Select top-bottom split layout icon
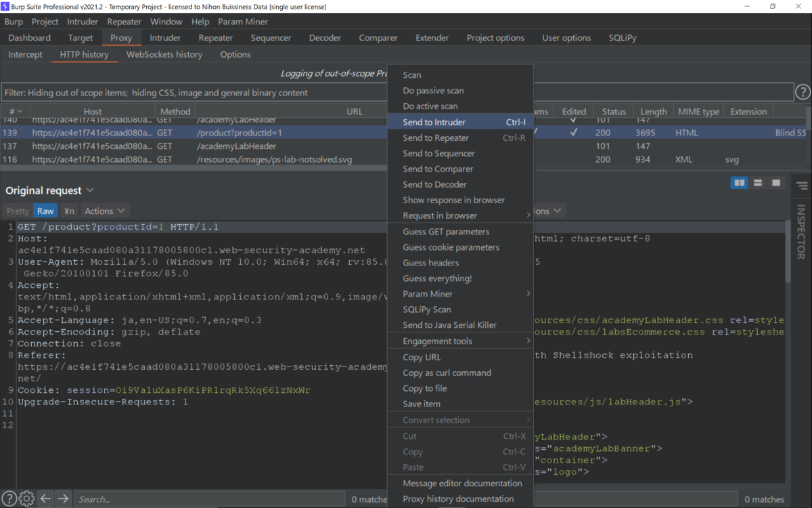Viewport: 812px width, 508px height. (x=758, y=183)
